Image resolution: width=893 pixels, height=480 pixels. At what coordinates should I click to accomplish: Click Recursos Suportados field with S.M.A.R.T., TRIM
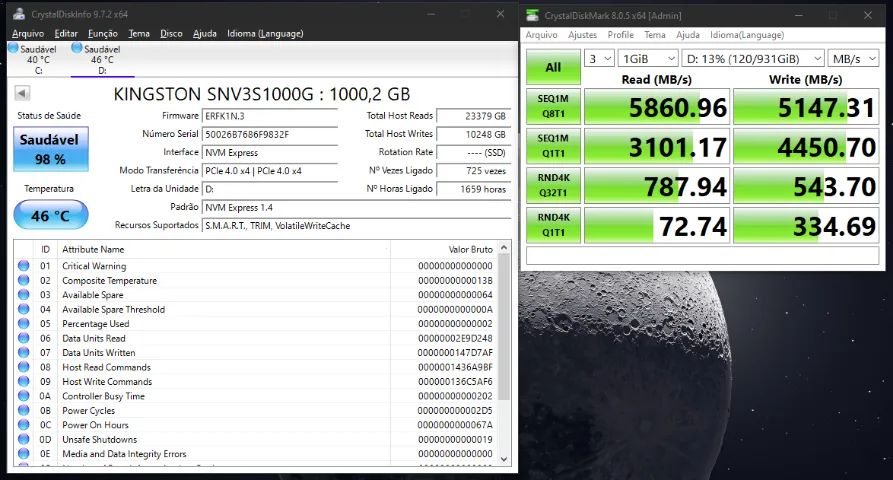coord(357,225)
